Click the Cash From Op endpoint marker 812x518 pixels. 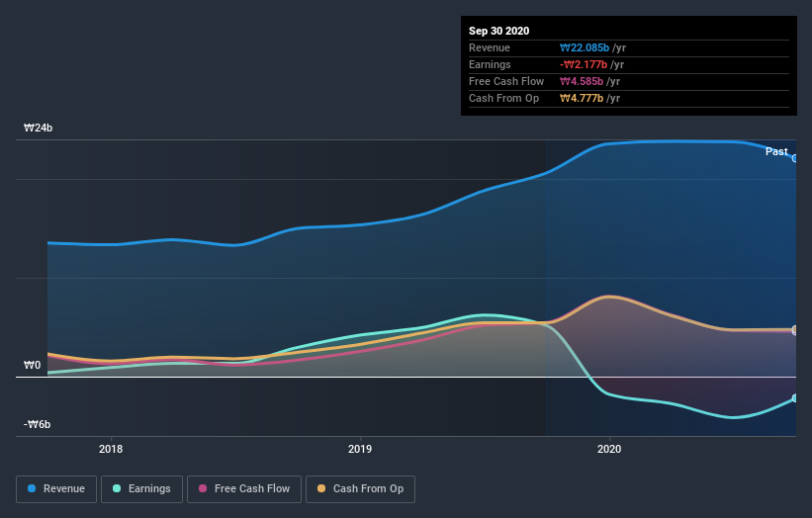click(795, 329)
